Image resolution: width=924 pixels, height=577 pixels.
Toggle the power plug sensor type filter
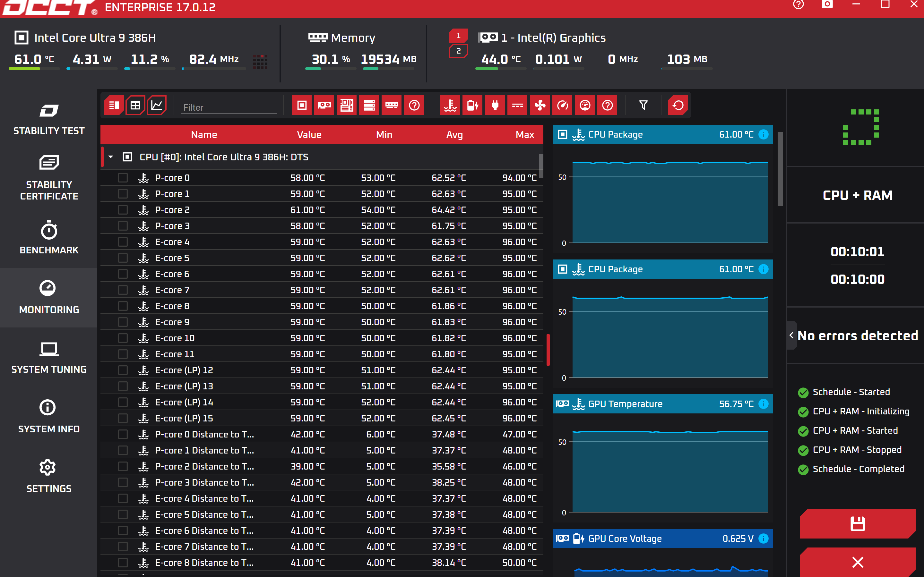(x=495, y=105)
